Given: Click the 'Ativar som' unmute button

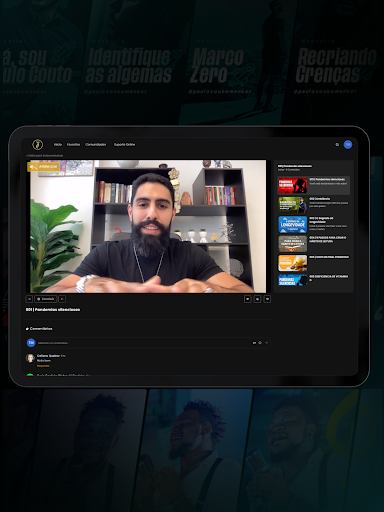Looking at the screenshot, I should [x=43, y=166].
